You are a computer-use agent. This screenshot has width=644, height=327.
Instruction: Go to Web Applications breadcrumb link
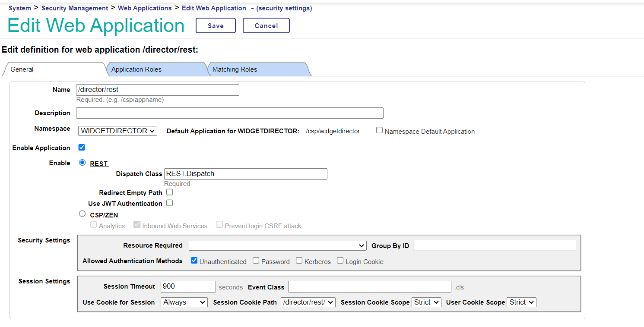(144, 8)
